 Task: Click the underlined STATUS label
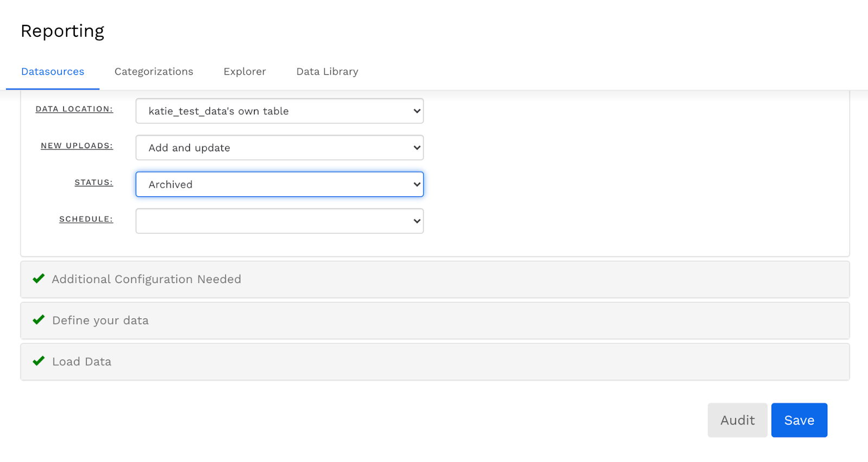pos(94,183)
